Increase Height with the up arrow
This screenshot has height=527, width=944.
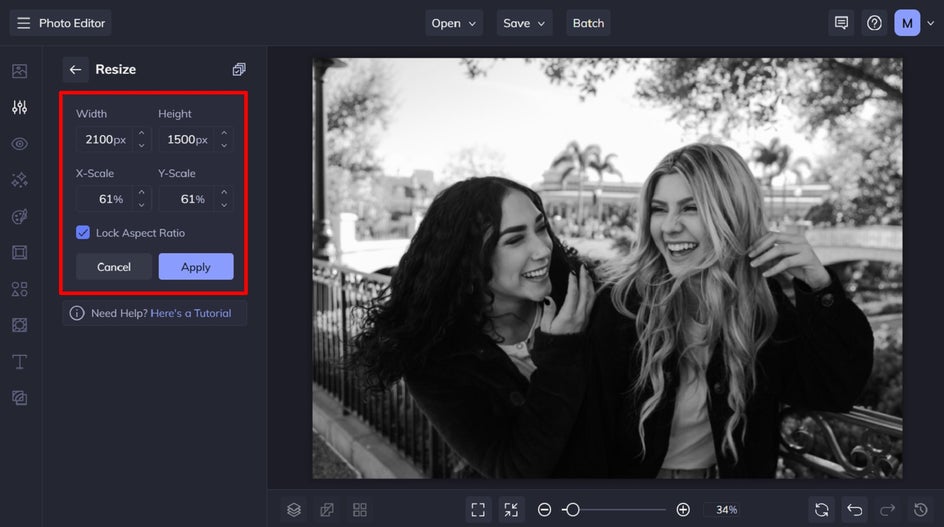(x=224, y=133)
